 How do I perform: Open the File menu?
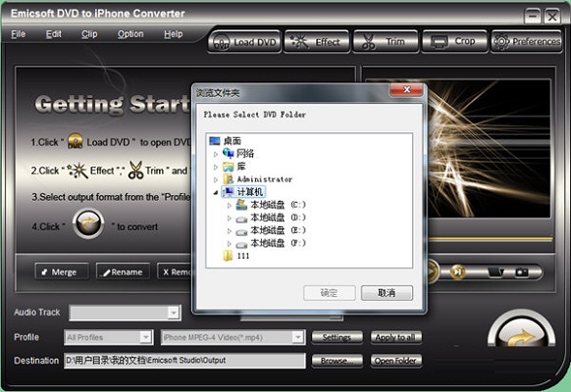tap(19, 34)
